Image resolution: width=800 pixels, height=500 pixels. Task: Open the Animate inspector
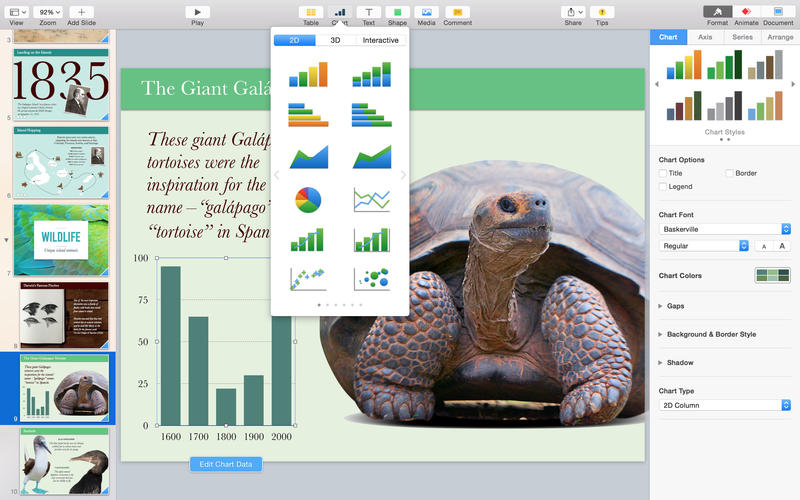(x=746, y=12)
